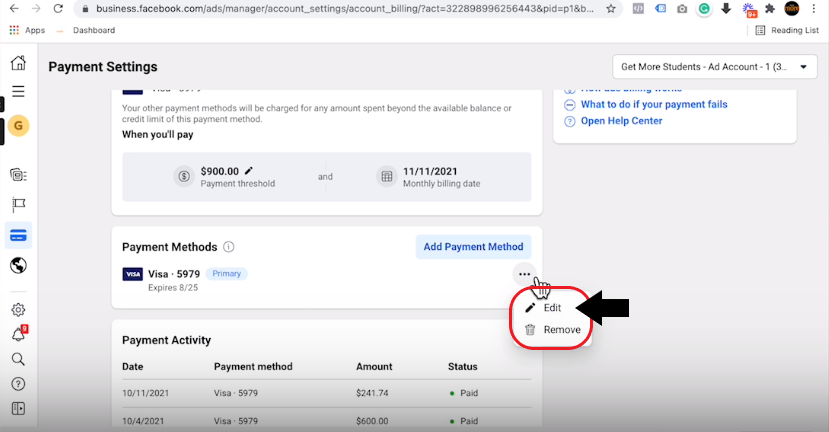Click Paid status in 10/11/2021 row

click(468, 393)
